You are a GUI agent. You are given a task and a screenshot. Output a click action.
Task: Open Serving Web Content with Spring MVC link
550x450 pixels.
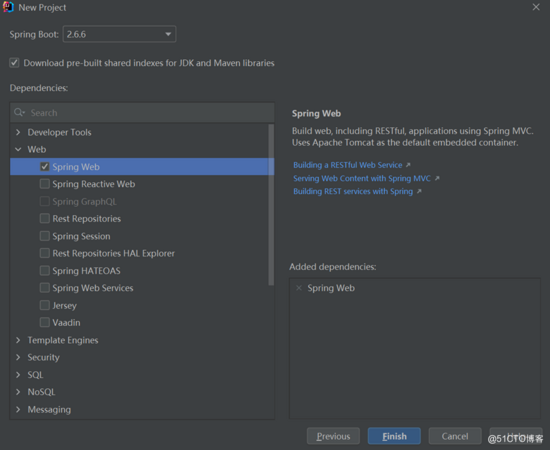[362, 178]
